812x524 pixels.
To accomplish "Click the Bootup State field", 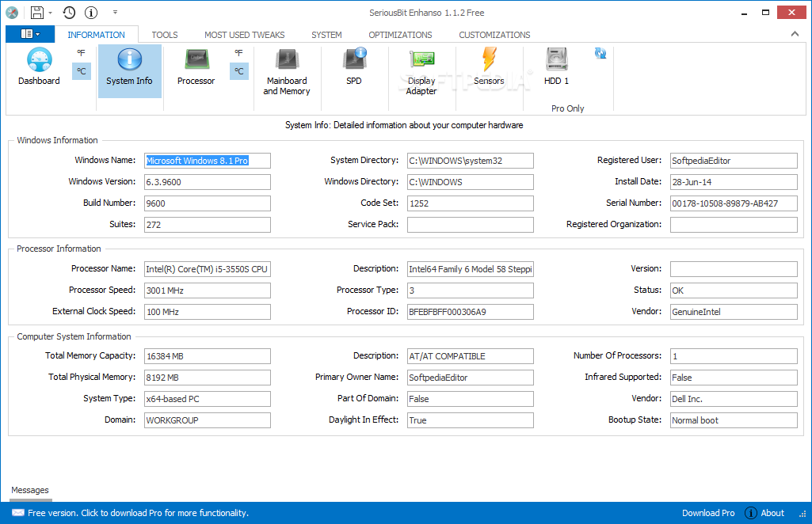I will click(x=734, y=420).
